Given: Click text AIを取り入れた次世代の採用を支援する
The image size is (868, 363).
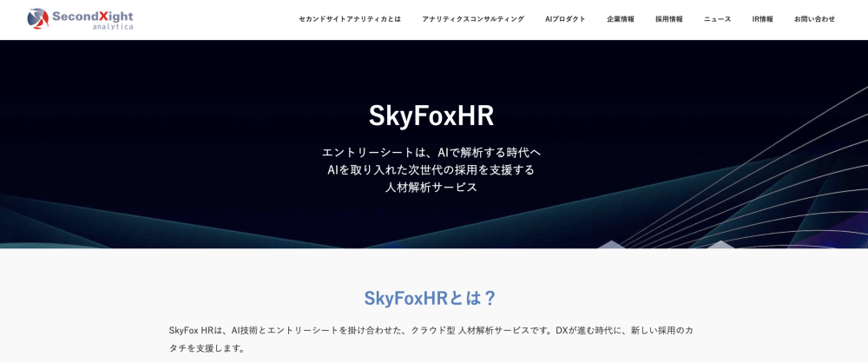Looking at the screenshot, I should tap(431, 169).
